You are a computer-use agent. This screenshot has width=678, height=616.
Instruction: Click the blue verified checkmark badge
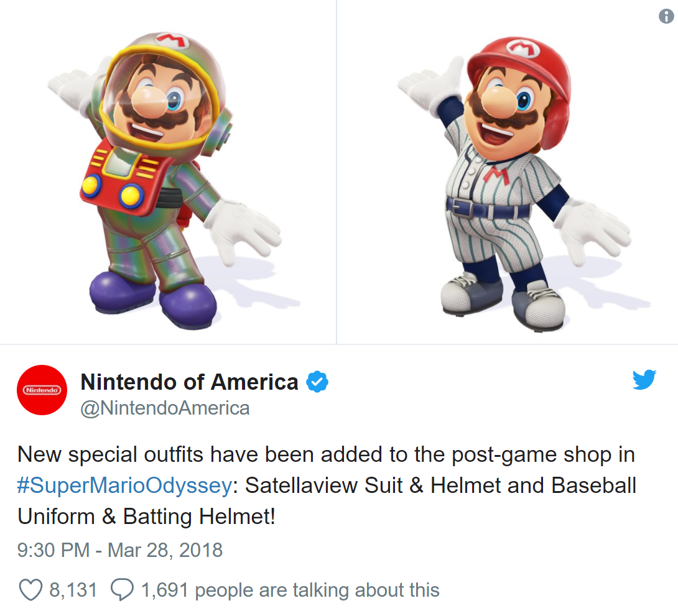tap(317, 382)
